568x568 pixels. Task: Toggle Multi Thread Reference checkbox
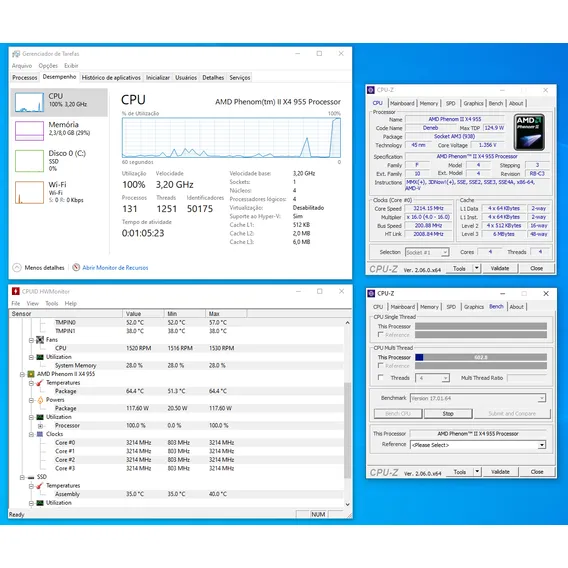[380, 366]
